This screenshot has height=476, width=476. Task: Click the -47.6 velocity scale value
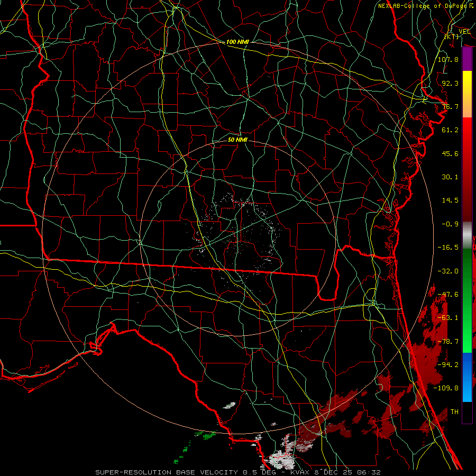click(448, 295)
